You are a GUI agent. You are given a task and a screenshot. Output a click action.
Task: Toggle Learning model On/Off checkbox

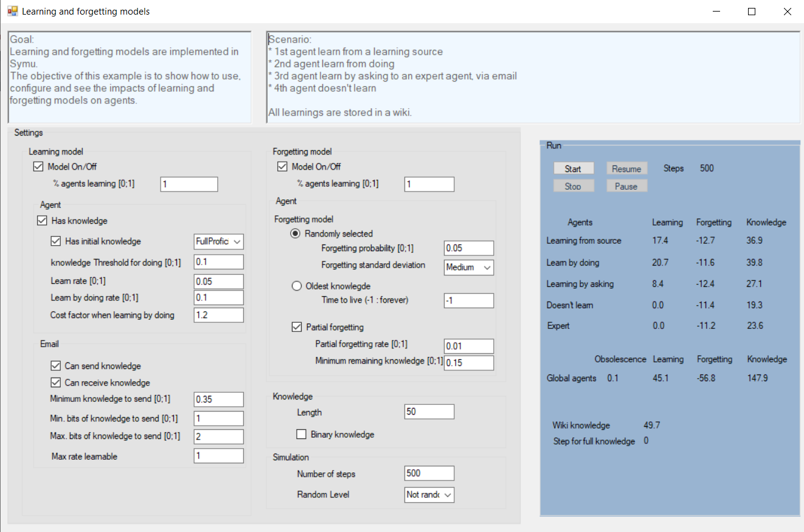38,167
